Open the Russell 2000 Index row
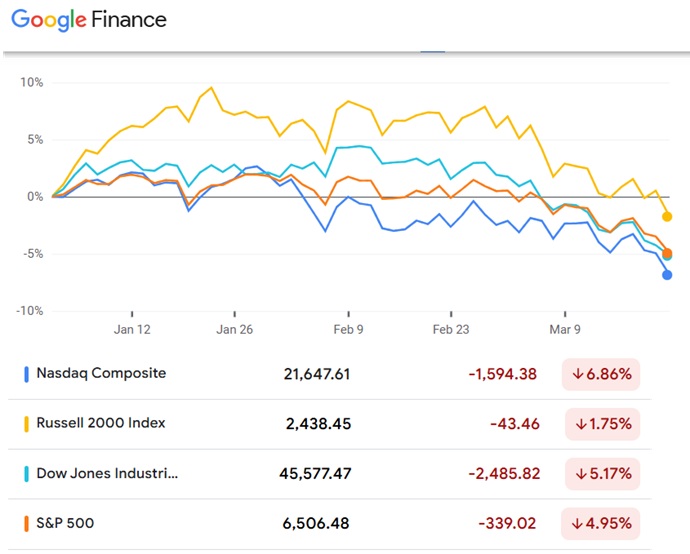This screenshot has height=554, width=690. tap(330, 424)
